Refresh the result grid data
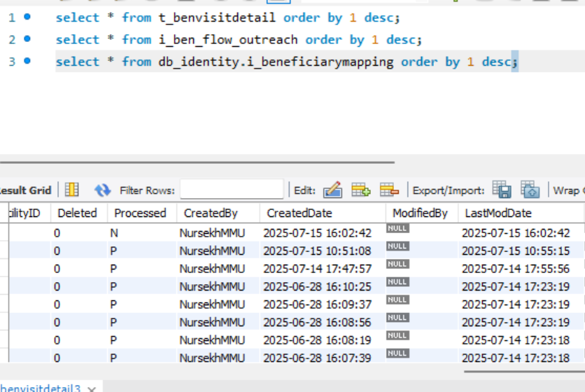Screen dimensions: 585x392 [x=102, y=190]
